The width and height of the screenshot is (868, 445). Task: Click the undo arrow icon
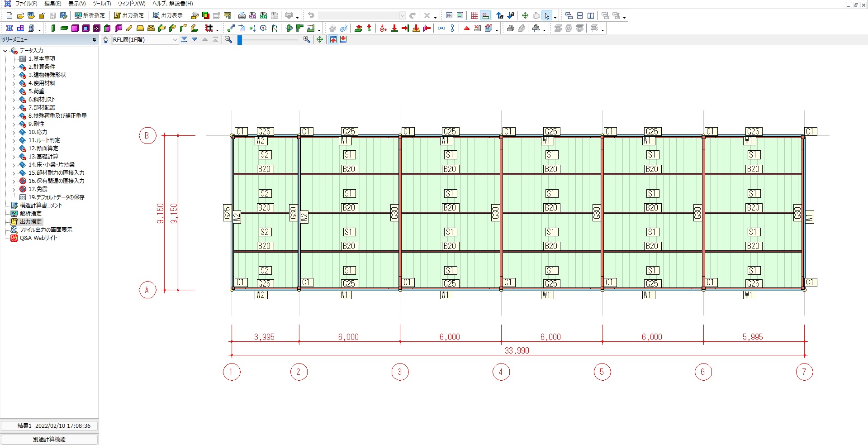click(x=311, y=15)
